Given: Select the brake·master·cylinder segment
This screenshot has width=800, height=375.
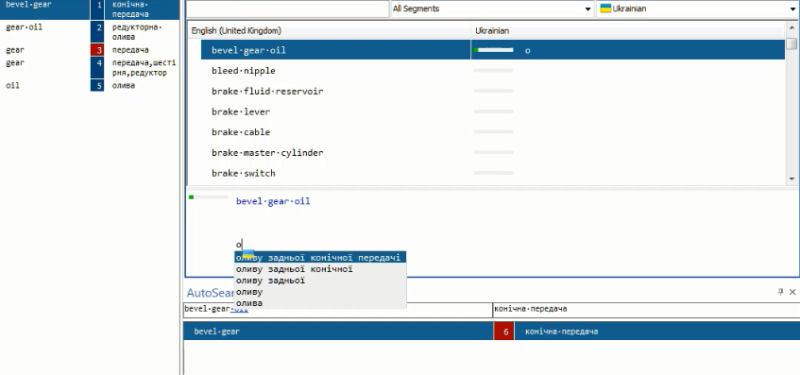Looking at the screenshot, I should [267, 153].
